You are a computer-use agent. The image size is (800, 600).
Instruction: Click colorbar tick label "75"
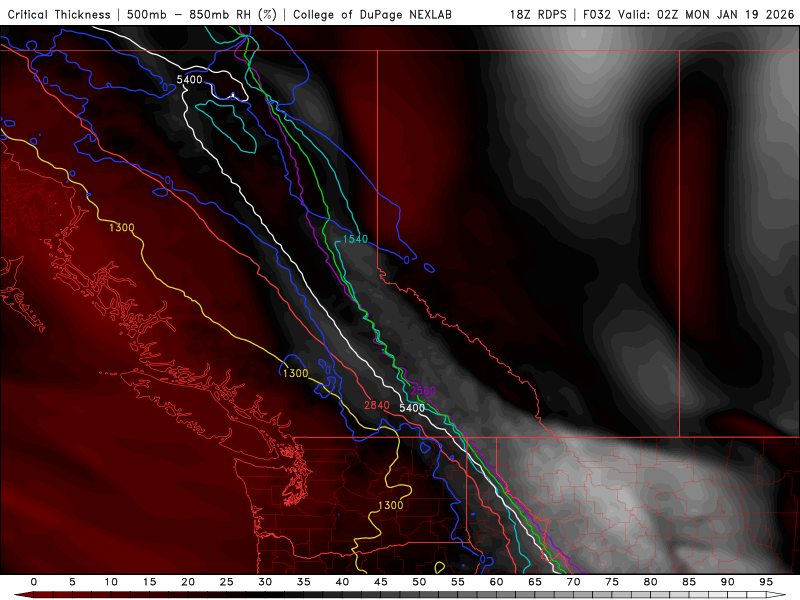[x=612, y=582]
